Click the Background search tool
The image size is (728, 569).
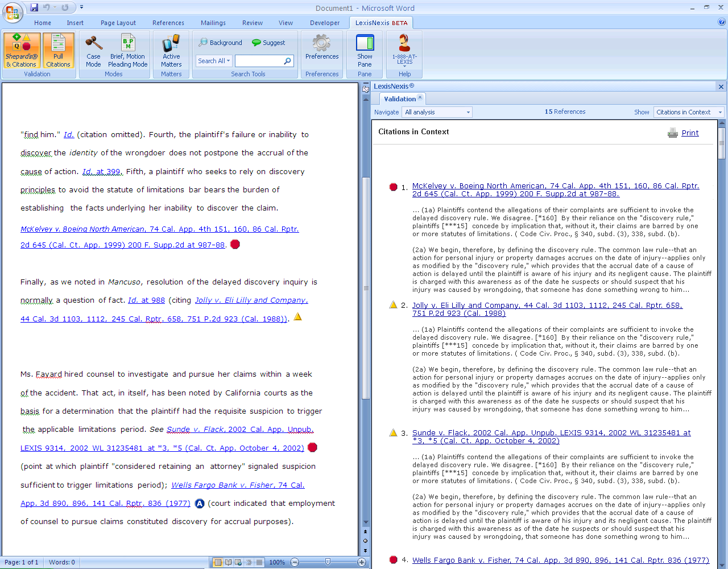pyautogui.click(x=221, y=43)
